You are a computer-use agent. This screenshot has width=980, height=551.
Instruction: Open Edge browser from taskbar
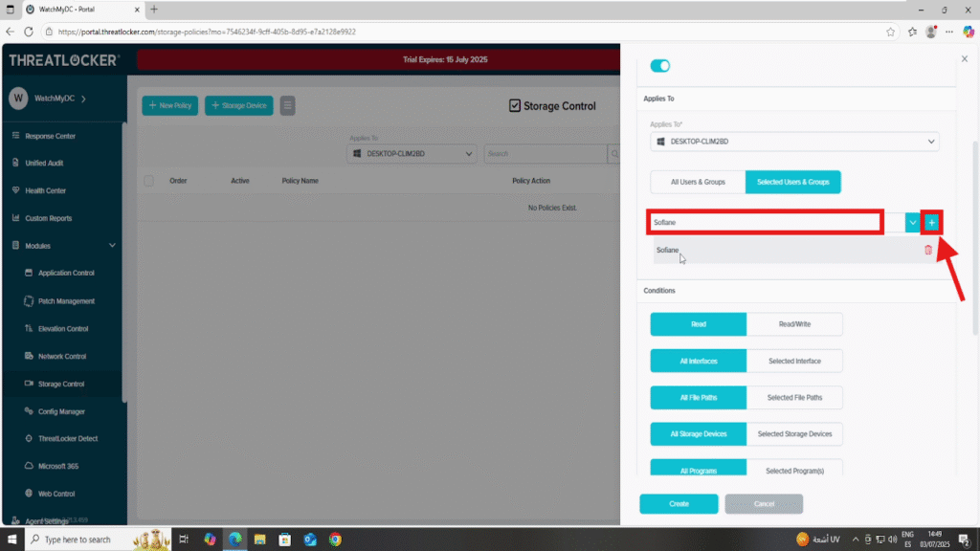(x=235, y=540)
